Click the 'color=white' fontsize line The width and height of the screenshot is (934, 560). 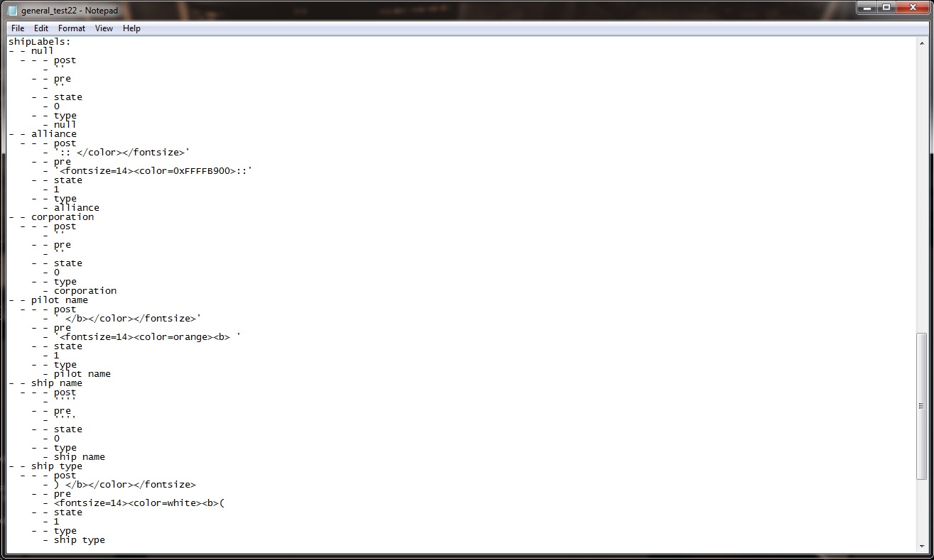pyautogui.click(x=139, y=503)
